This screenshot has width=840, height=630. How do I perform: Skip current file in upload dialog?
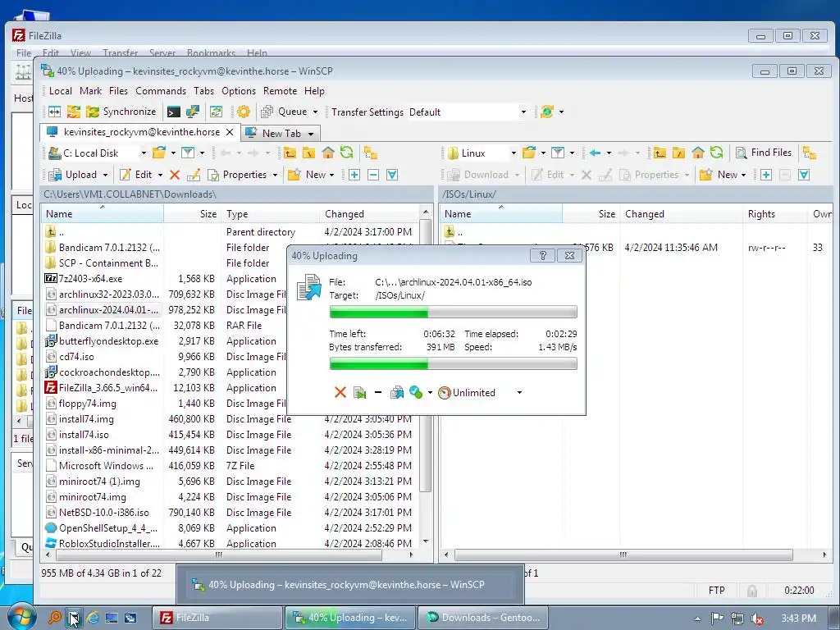[x=359, y=393]
